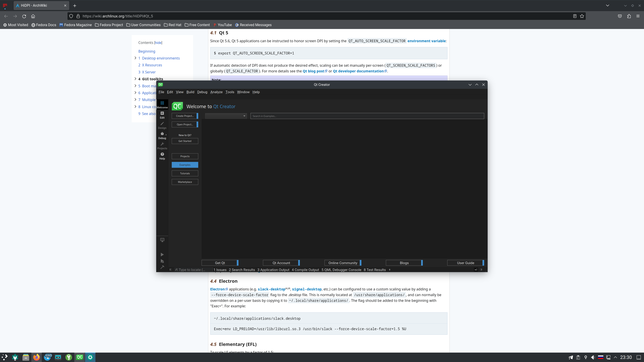Click the User Guide button
The width and height of the screenshot is (644, 362).
click(466, 263)
